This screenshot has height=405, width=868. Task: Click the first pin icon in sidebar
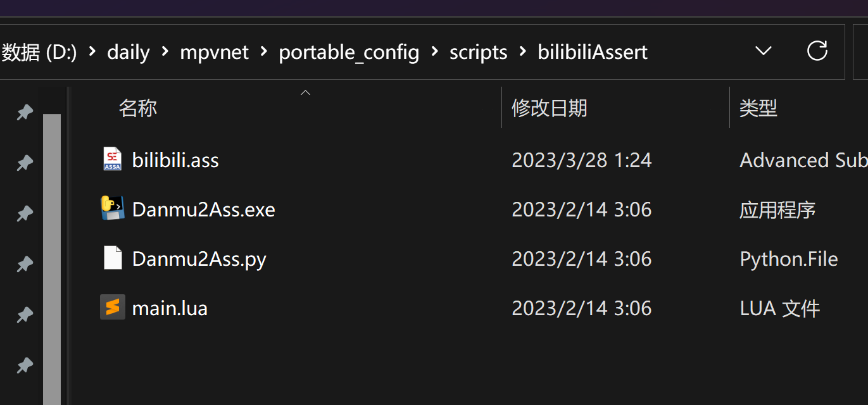pyautogui.click(x=24, y=112)
